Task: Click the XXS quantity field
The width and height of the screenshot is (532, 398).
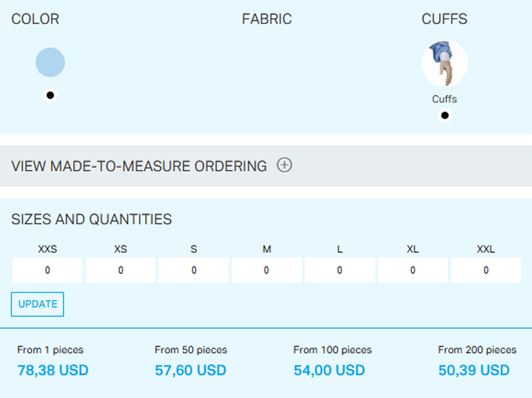Action: pyautogui.click(x=47, y=270)
